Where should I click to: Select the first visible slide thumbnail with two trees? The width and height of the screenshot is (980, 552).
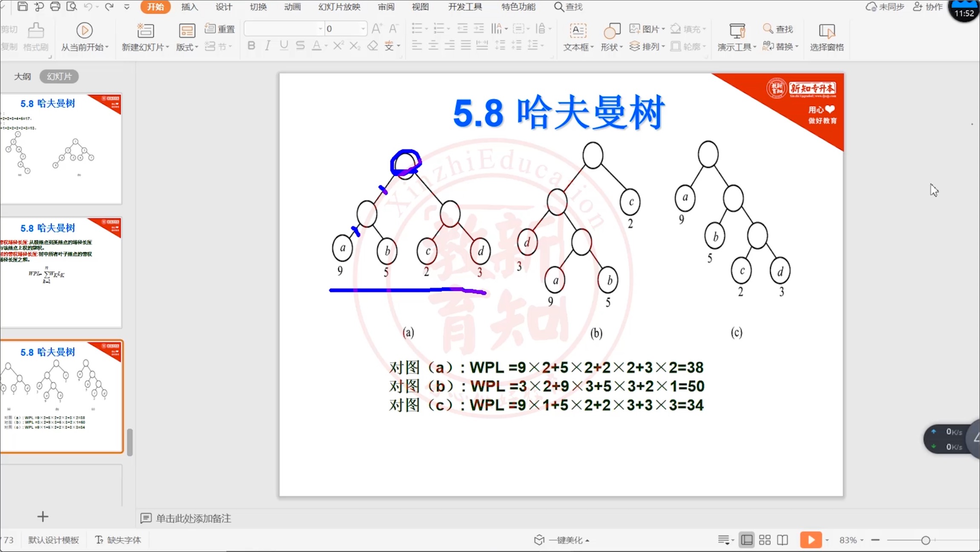[x=61, y=148]
